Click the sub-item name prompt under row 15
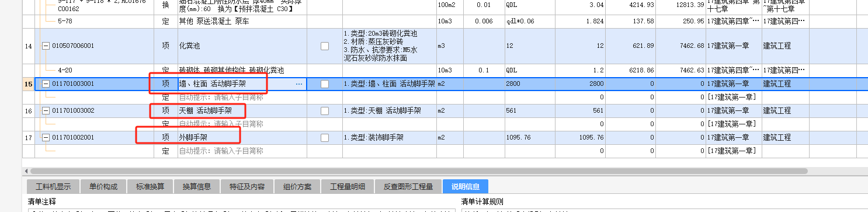 tap(242, 98)
